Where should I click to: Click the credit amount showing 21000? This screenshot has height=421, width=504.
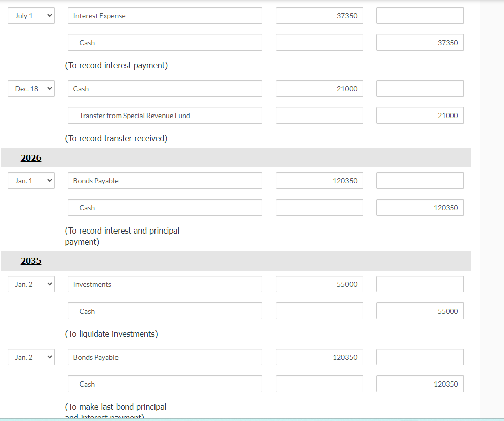(419, 116)
